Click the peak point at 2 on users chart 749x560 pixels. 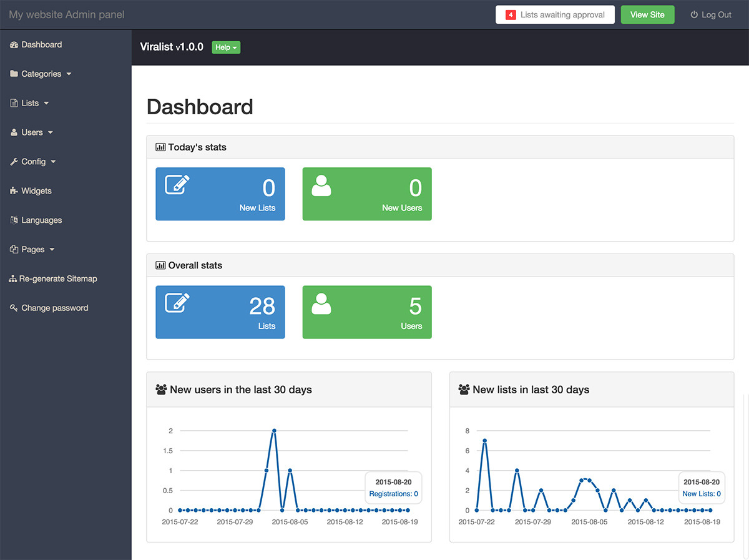[274, 431]
